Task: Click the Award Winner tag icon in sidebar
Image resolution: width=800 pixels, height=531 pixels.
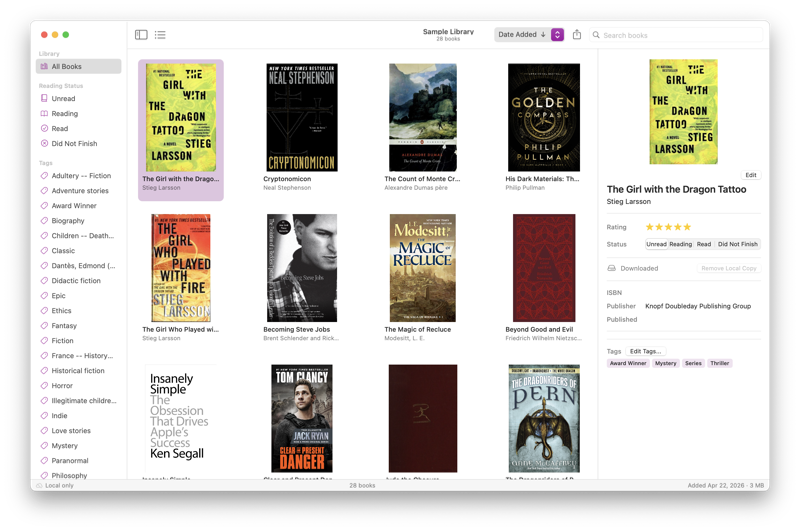Action: click(44, 206)
